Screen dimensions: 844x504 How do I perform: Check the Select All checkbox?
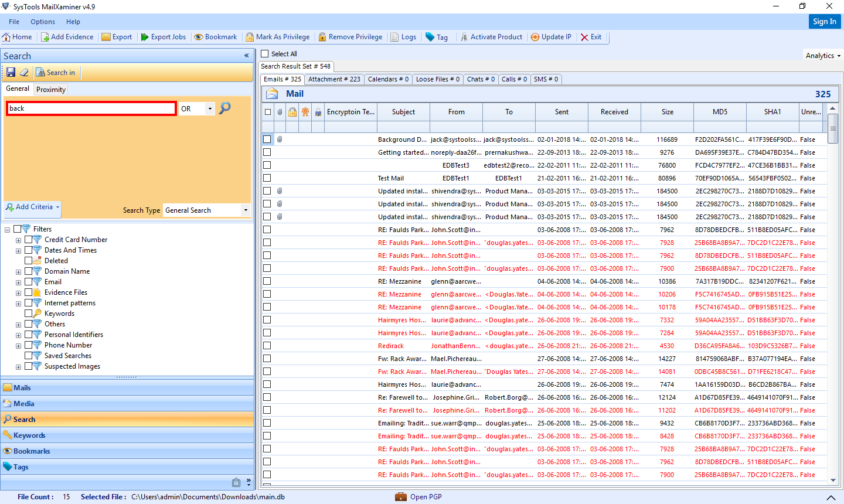point(265,54)
